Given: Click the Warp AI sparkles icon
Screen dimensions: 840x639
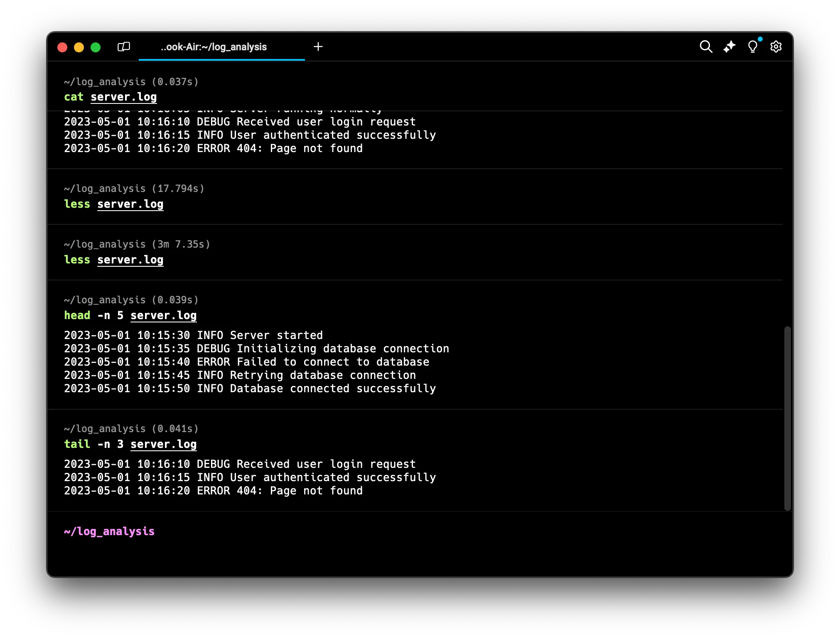Looking at the screenshot, I should [729, 47].
